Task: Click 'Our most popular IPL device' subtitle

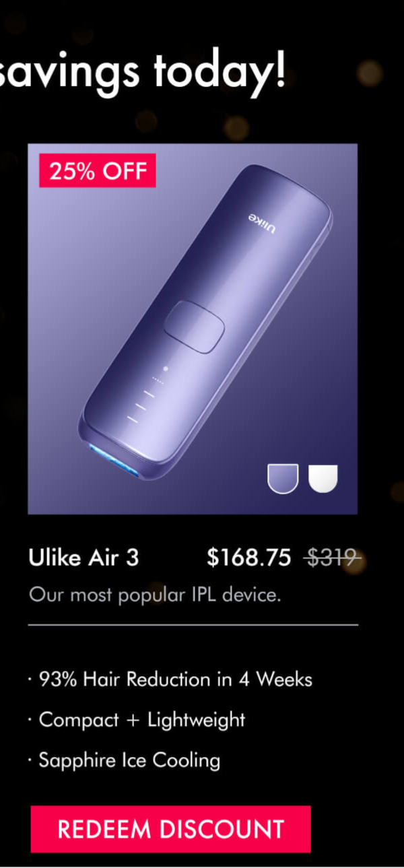Action: (x=154, y=595)
